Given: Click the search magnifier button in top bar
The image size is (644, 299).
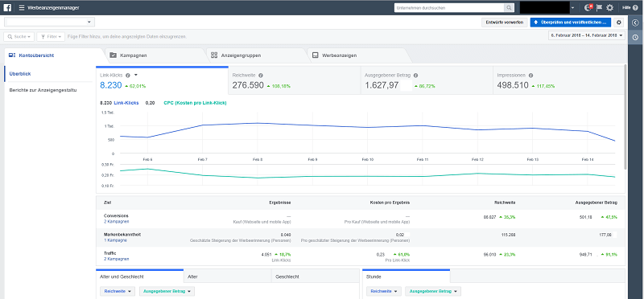Looking at the screenshot, I should coord(509,7).
